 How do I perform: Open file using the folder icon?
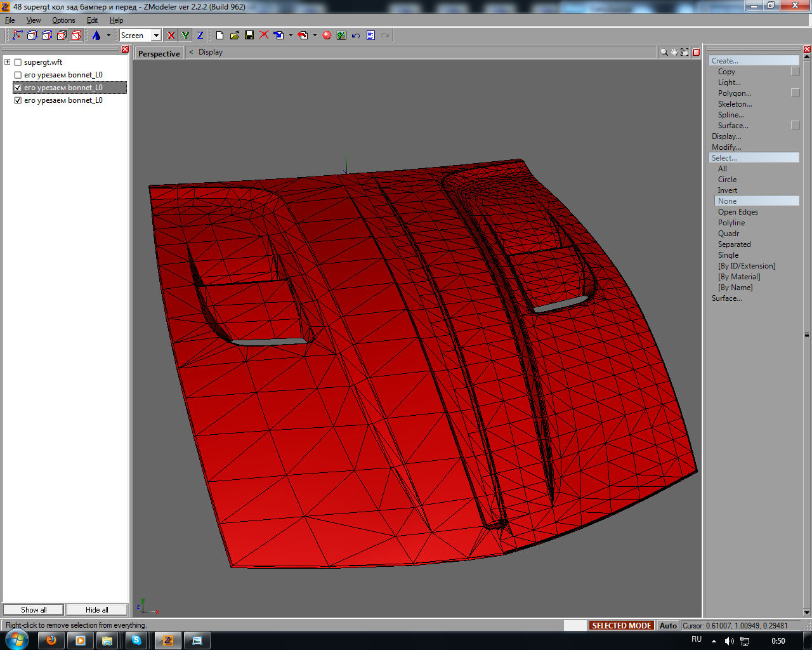pyautogui.click(x=234, y=36)
